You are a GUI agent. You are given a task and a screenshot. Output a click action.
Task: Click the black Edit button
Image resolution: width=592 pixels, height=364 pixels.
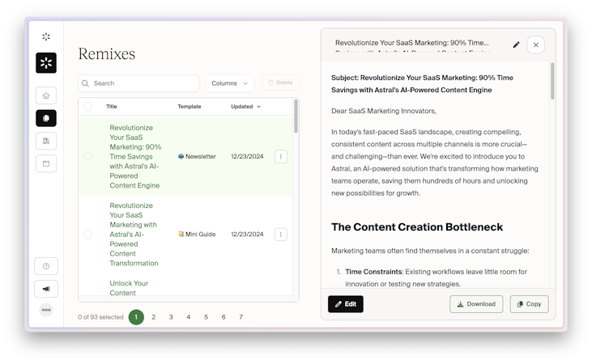pyautogui.click(x=346, y=304)
